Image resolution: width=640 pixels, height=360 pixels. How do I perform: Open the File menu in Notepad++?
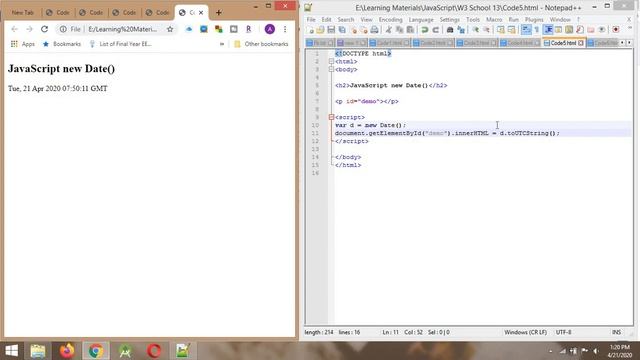coord(311,20)
